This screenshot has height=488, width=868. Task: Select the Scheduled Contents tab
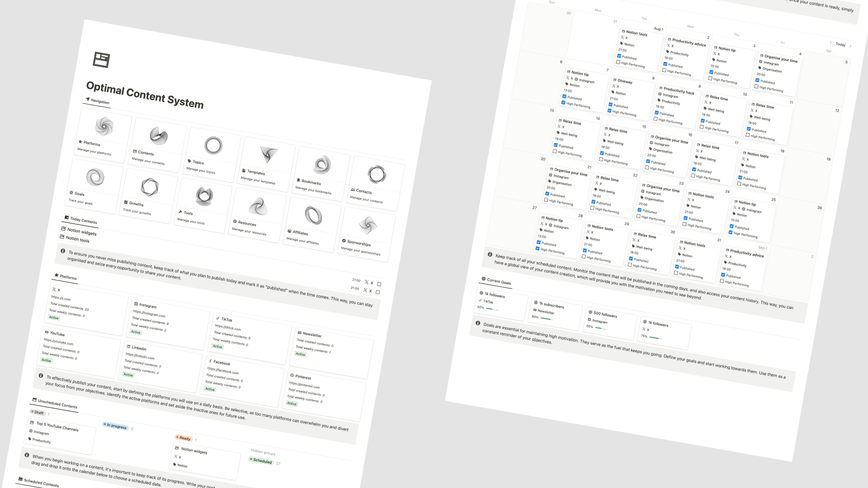[x=38, y=482]
